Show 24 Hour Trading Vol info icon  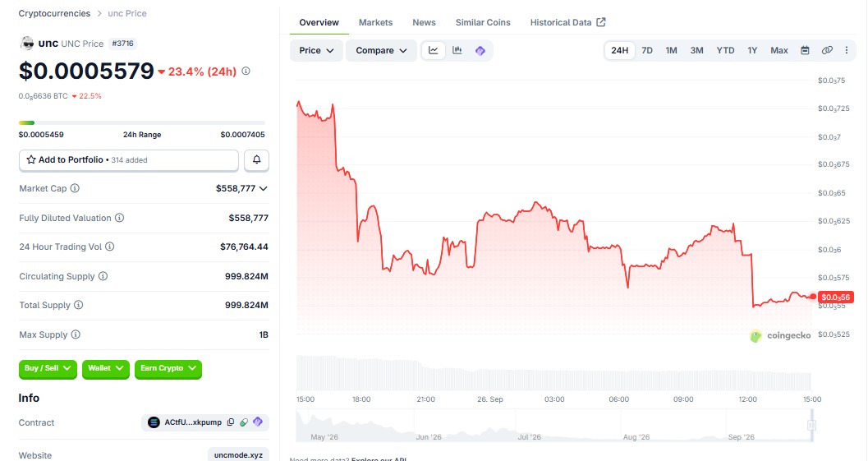[109, 247]
